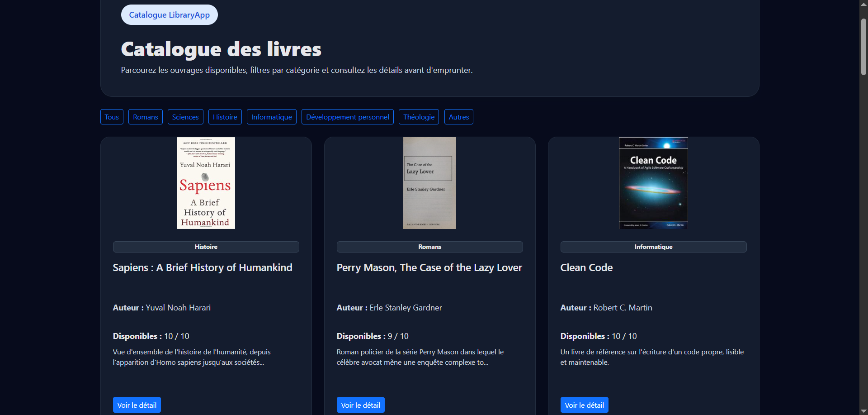The width and height of the screenshot is (868, 415).
Task: Click author text Robert C. Martin
Action: (x=623, y=308)
